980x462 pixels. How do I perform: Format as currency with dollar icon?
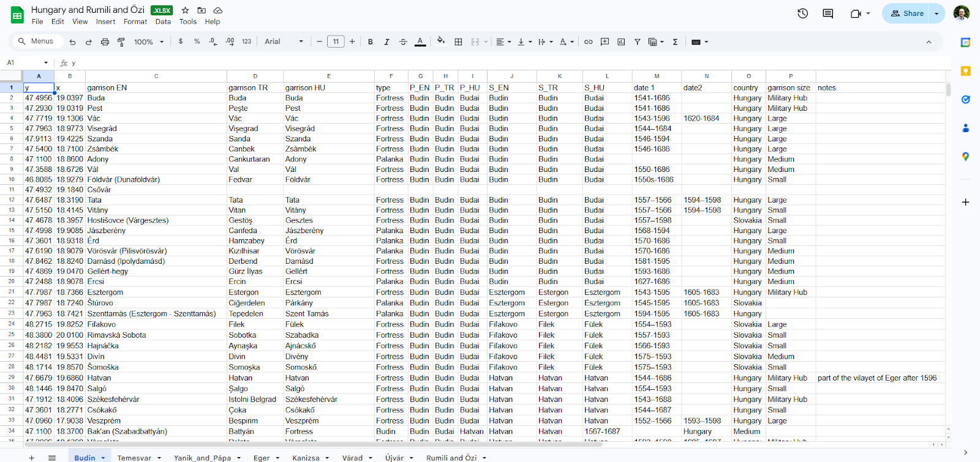[181, 42]
